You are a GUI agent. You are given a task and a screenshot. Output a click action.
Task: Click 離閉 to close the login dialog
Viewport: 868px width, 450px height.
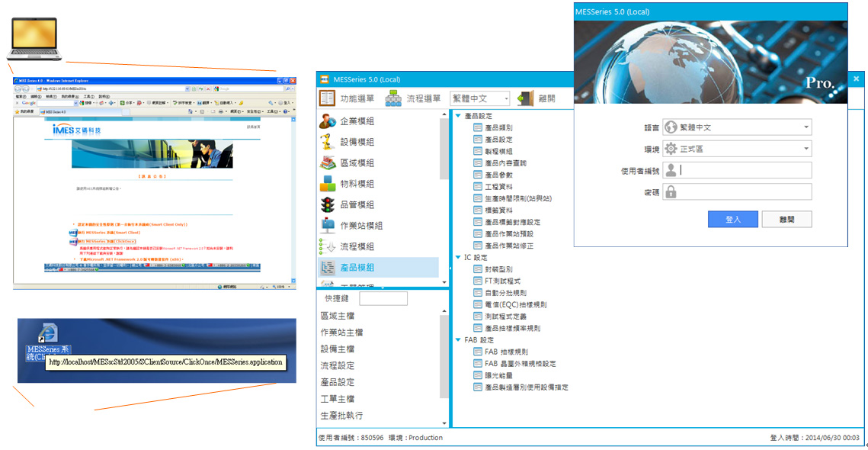(x=786, y=219)
